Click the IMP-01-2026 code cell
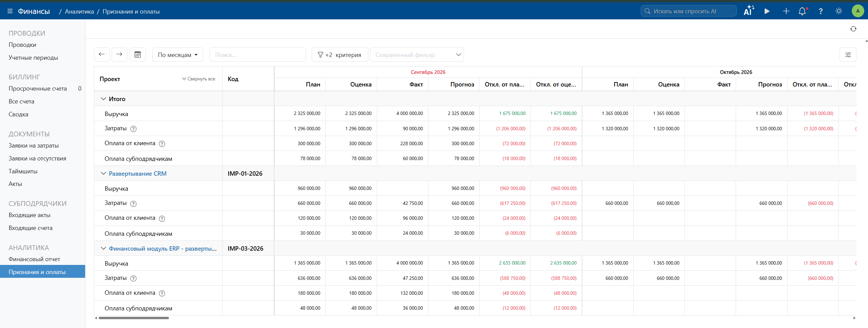Image resolution: width=868 pixels, height=328 pixels. [248, 174]
